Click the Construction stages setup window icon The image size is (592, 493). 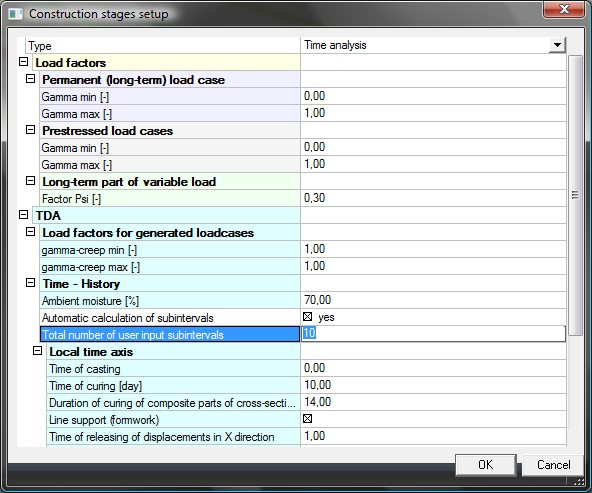[x=16, y=14]
